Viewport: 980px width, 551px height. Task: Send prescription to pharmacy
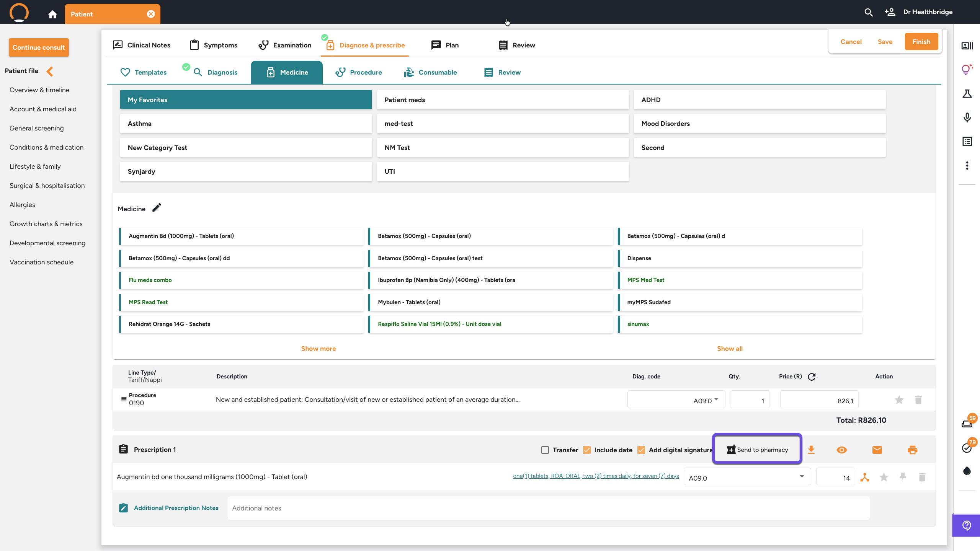(x=757, y=449)
